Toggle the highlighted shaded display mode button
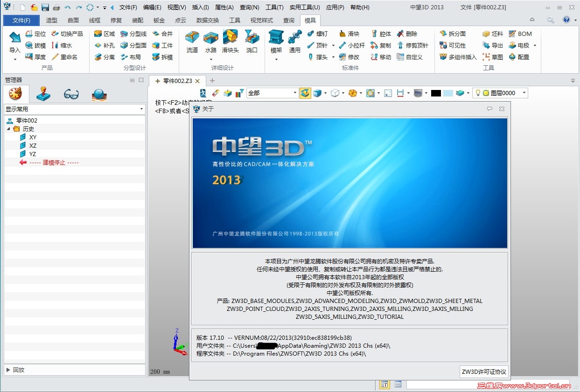The image size is (580, 392). (305, 93)
